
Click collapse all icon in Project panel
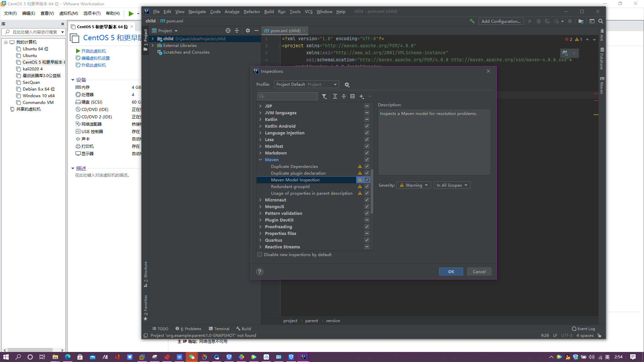coord(237,31)
